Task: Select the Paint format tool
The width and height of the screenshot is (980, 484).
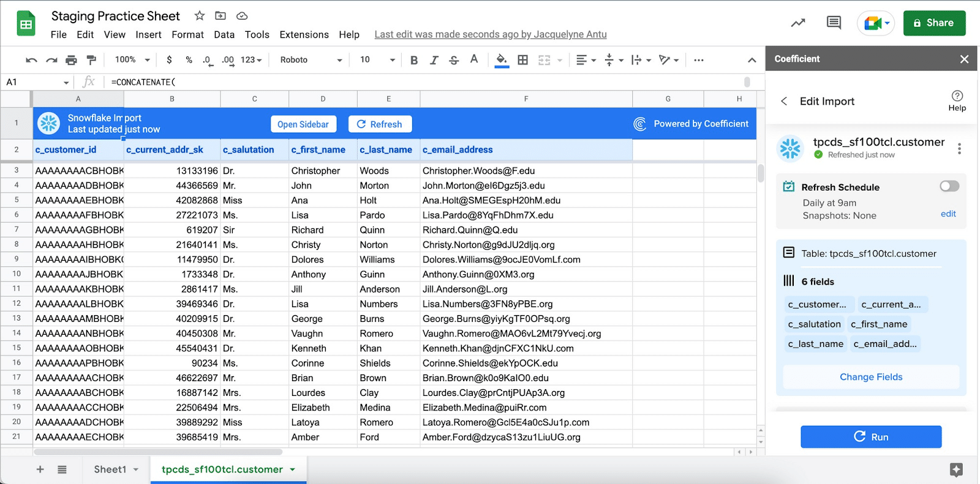Action: [x=91, y=60]
